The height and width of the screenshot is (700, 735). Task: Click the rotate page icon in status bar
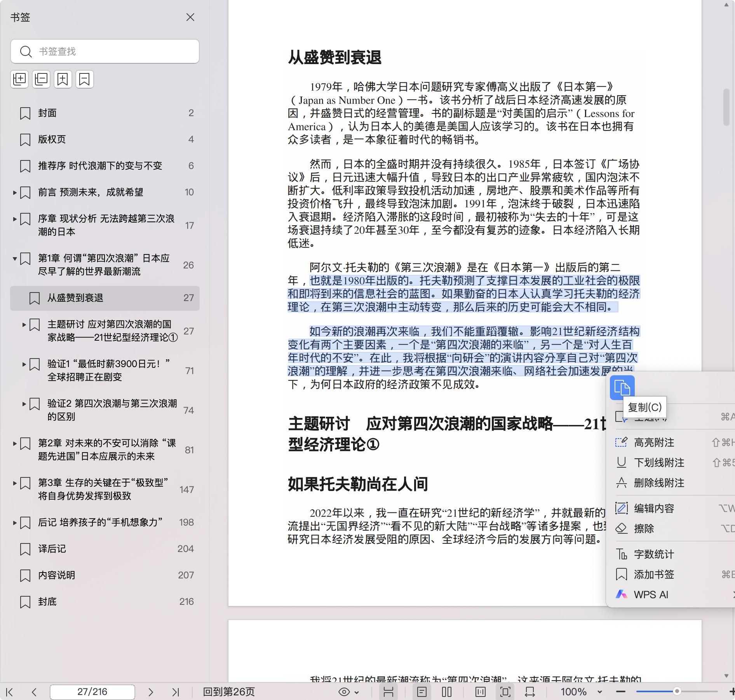click(530, 692)
